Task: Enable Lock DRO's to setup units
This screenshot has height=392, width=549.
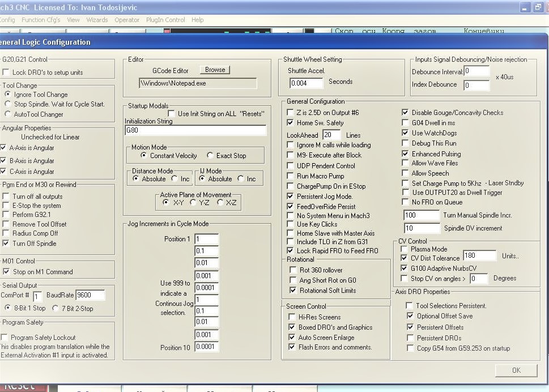Action: tap(6, 73)
